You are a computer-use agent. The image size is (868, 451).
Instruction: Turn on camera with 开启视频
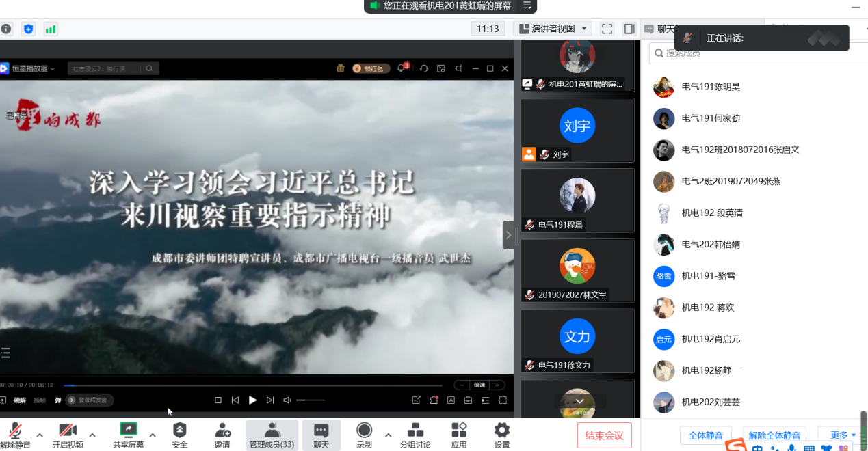(x=68, y=435)
